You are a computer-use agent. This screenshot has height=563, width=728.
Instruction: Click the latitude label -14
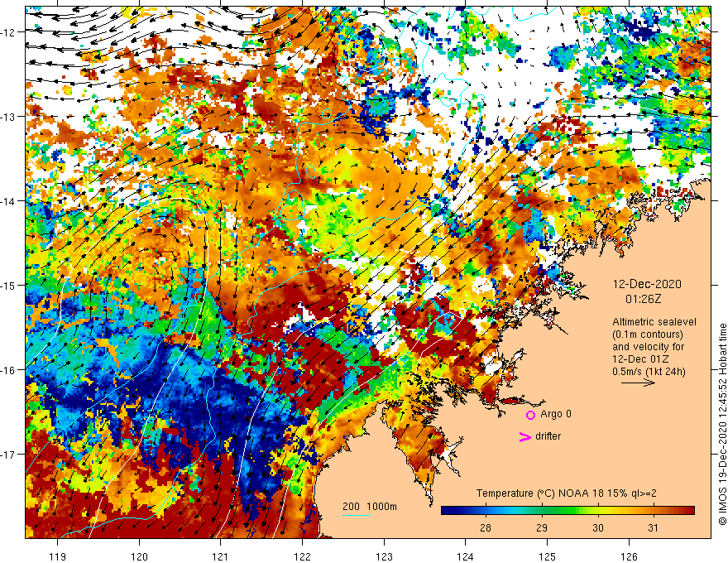[x=8, y=201]
